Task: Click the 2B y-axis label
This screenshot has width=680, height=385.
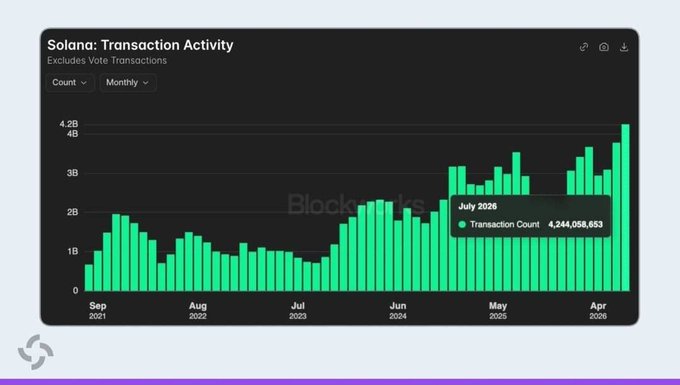Action: [x=72, y=212]
